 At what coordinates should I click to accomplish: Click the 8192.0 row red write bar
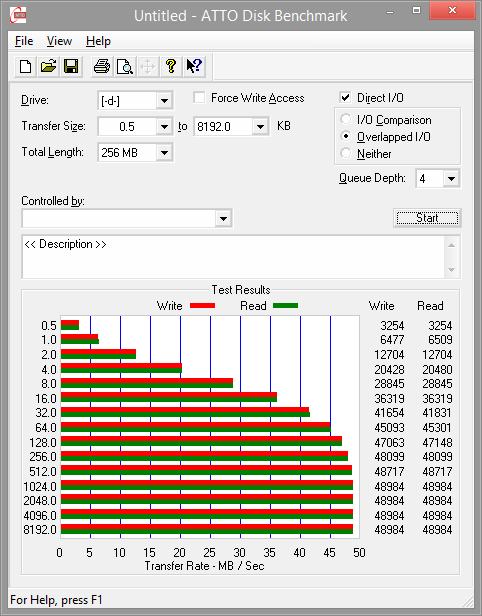tap(207, 526)
